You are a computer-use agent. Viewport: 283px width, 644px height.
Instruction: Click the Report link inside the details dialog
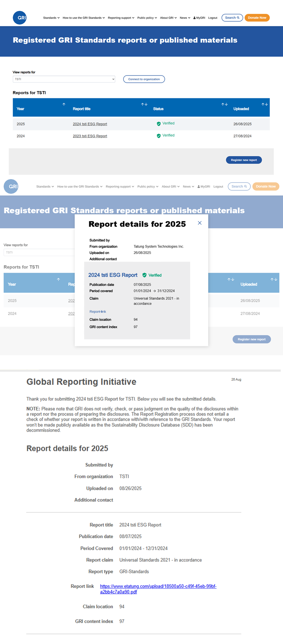click(98, 312)
